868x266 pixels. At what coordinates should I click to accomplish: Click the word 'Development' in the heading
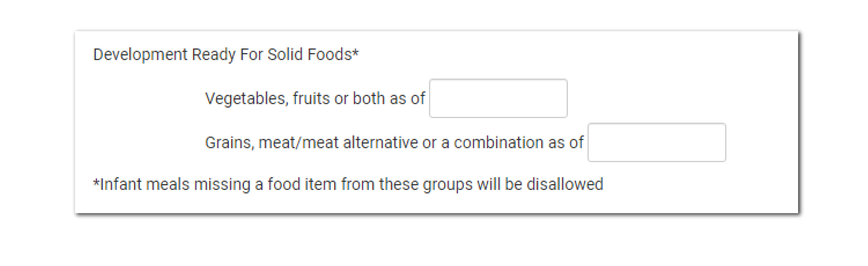coord(140,54)
